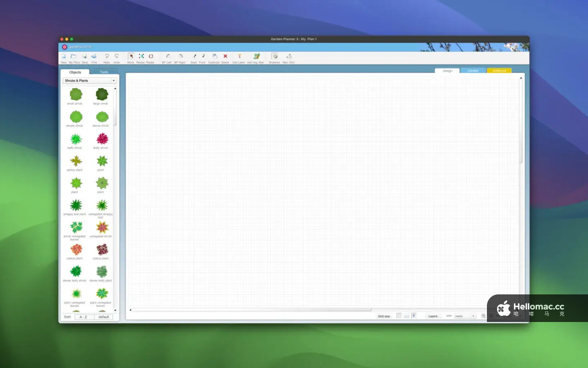Select the Resize tool
Screen dimensions: 588x368
141,56
